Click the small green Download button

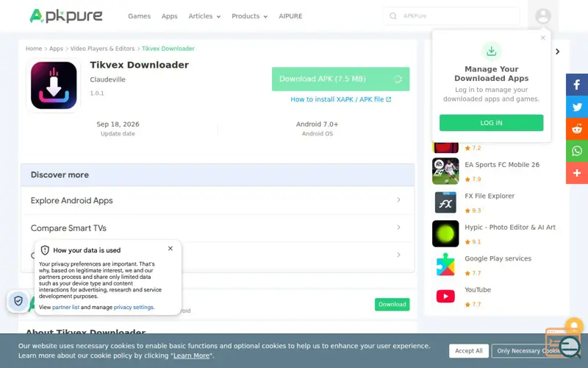pos(392,304)
